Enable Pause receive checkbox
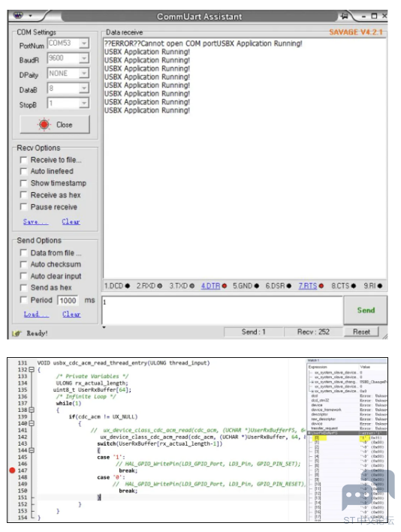This screenshot has width=401, height=532. [23, 207]
